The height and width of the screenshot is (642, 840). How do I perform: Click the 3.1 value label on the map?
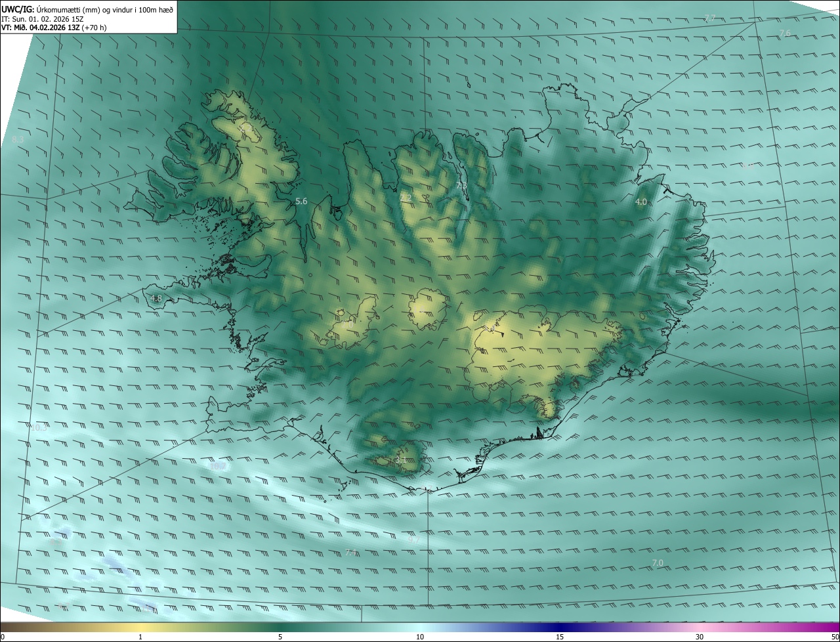pyautogui.click(x=401, y=460)
